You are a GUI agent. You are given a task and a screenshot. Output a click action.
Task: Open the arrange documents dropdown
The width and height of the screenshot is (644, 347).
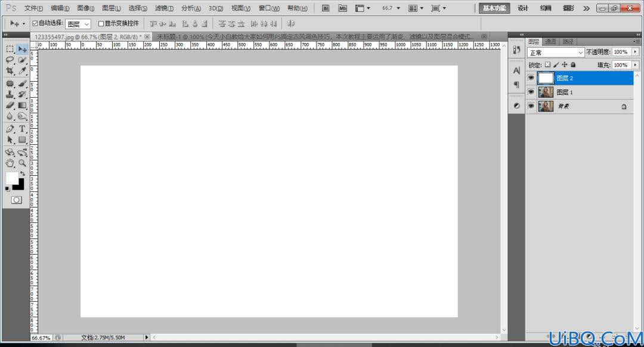[x=416, y=8]
